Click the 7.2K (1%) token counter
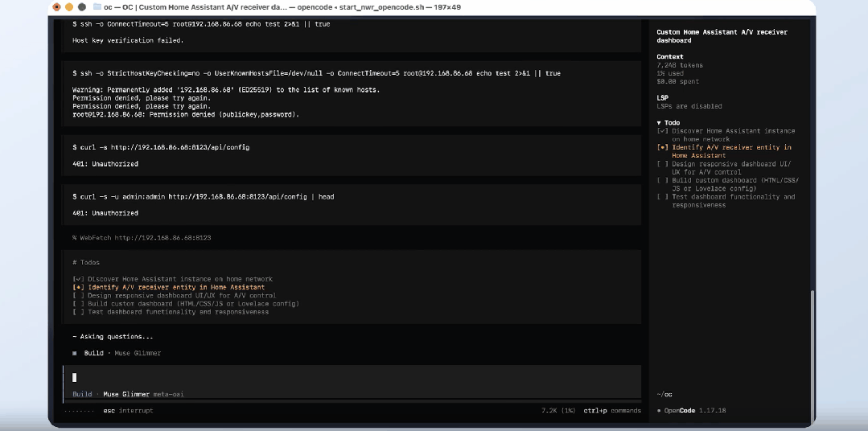 click(558, 411)
